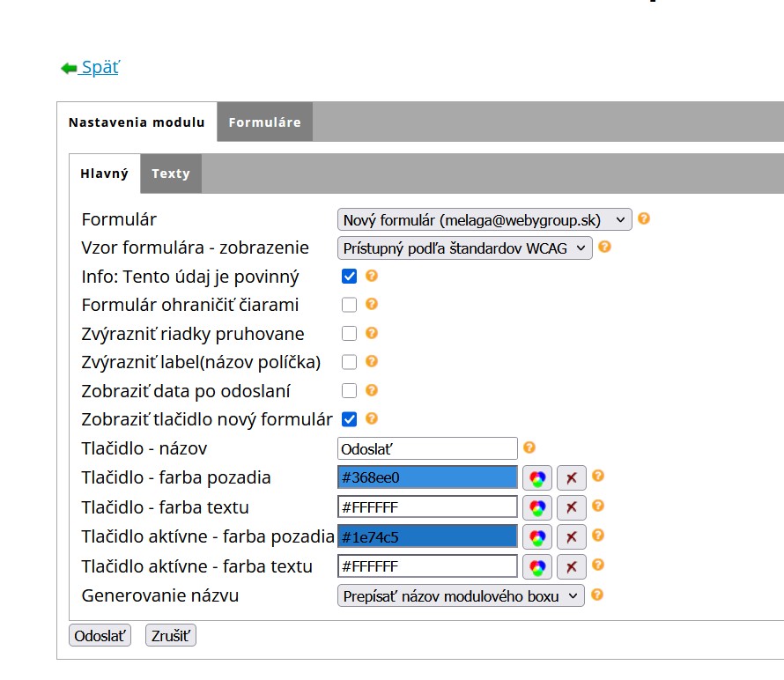This screenshot has width=784, height=680.
Task: Clear the Tlačidlo aktívne - farba textu color
Action: [x=571, y=566]
